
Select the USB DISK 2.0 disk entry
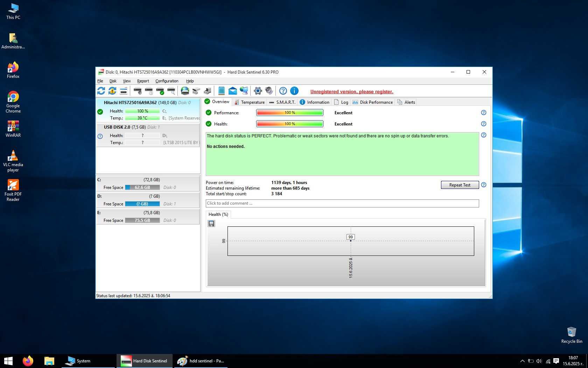coord(148,135)
